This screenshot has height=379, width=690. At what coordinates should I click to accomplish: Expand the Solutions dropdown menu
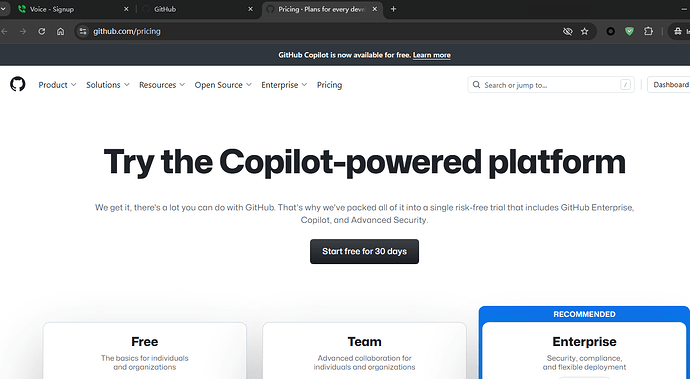pyautogui.click(x=108, y=85)
